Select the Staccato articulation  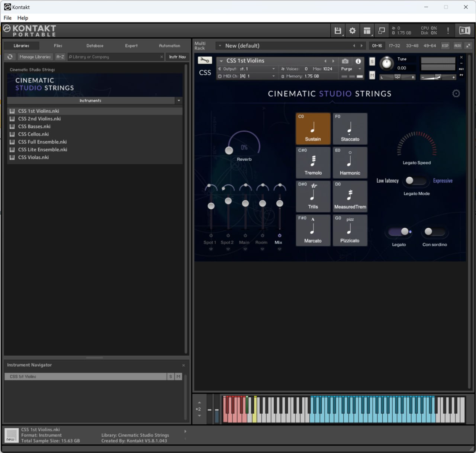[350, 129]
